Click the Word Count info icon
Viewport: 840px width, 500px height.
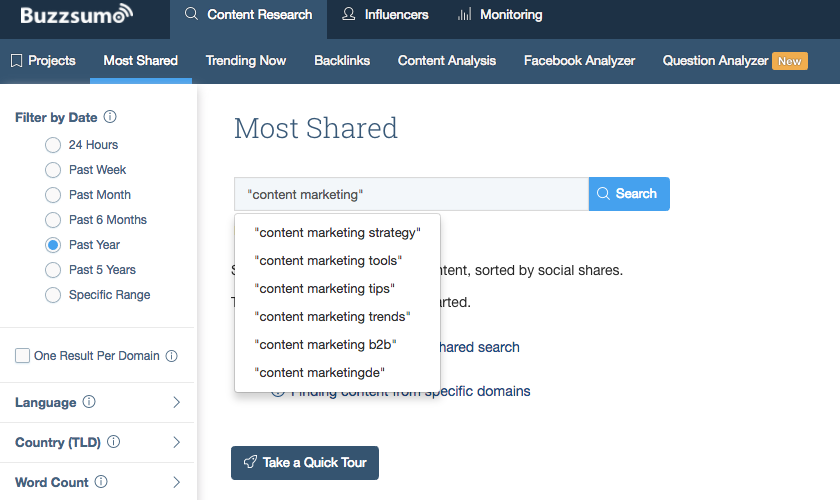point(101,482)
